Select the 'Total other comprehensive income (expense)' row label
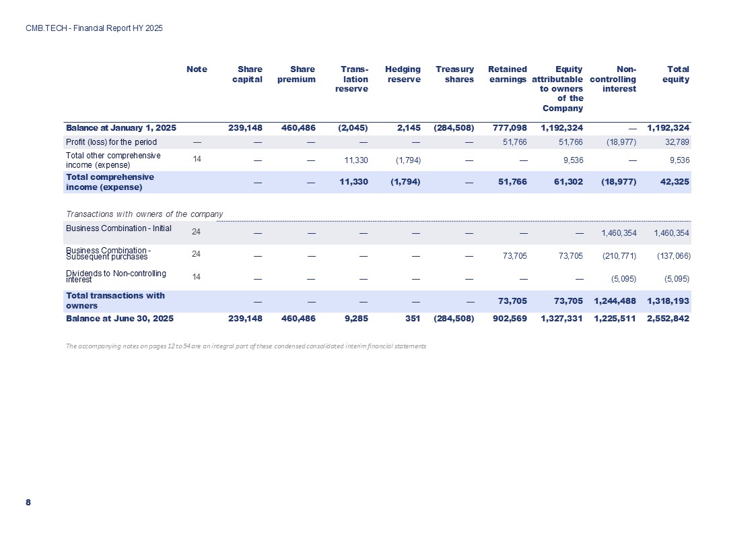This screenshot has height=537, width=756. click(x=112, y=160)
